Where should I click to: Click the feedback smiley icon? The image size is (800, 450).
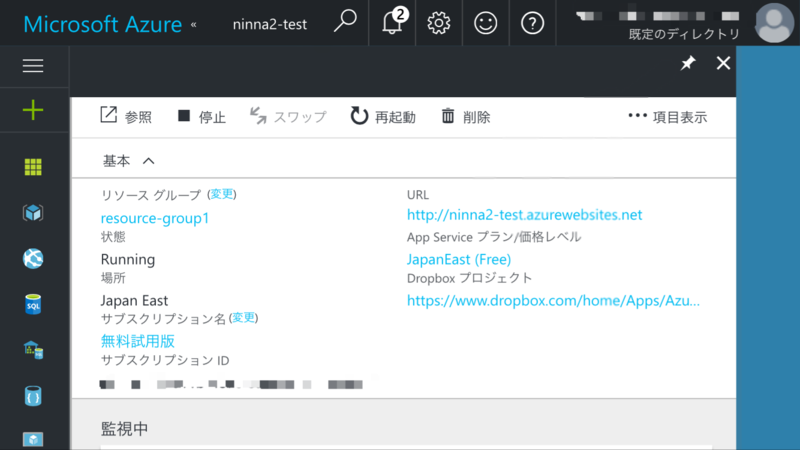coord(485,23)
